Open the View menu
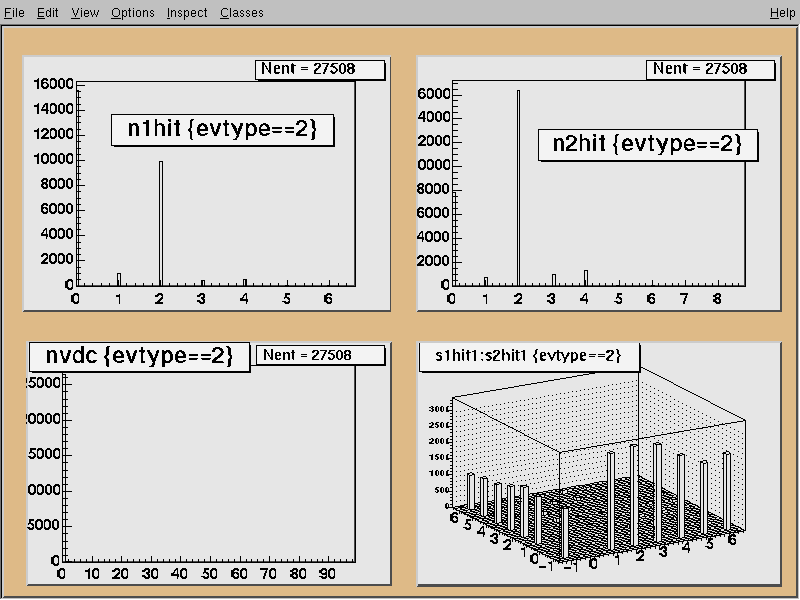The width and height of the screenshot is (800, 600). [85, 12]
